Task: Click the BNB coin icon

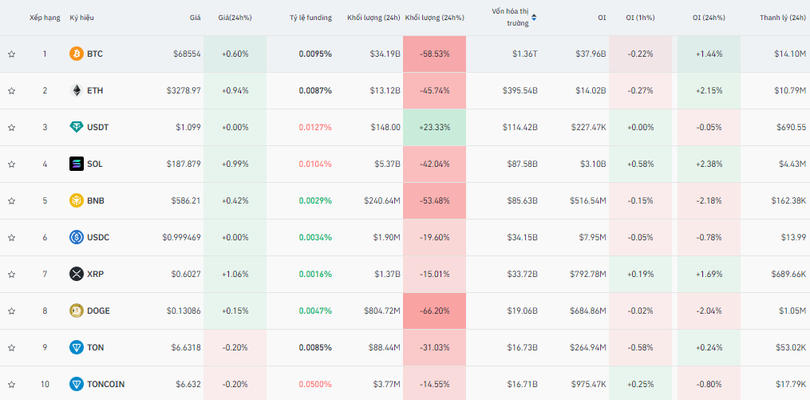Action: [x=76, y=200]
